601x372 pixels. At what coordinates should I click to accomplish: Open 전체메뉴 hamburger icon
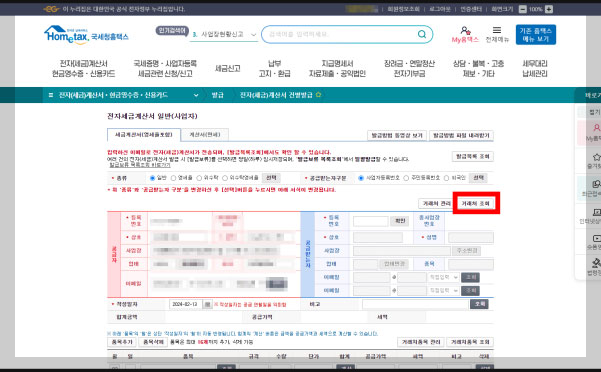pyautogui.click(x=497, y=30)
